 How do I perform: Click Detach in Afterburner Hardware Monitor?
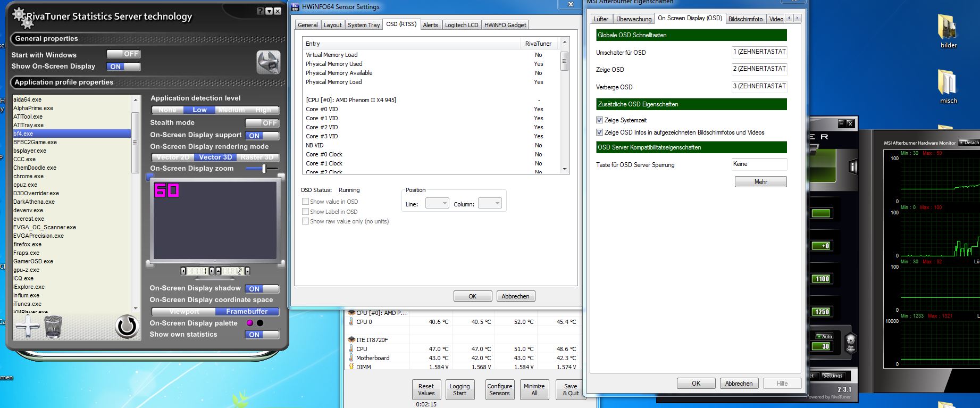click(968, 143)
